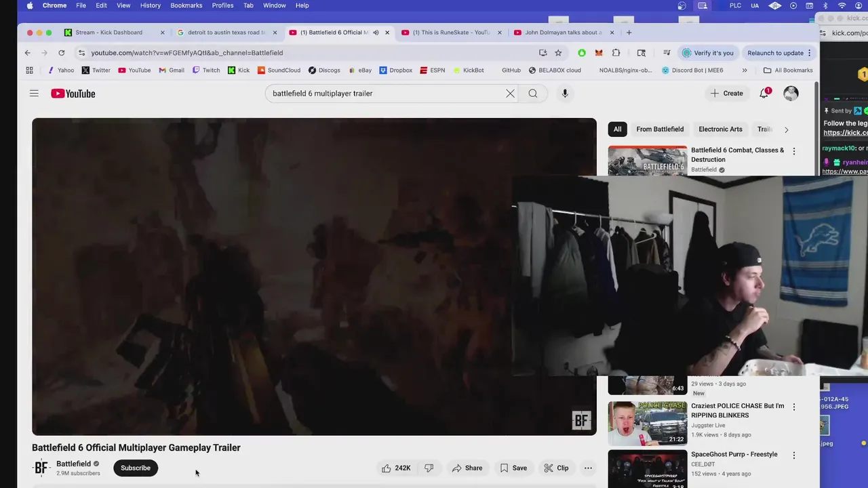868x488 pixels.
Task: Open the YouTube account avatar menu
Action: coord(791,94)
